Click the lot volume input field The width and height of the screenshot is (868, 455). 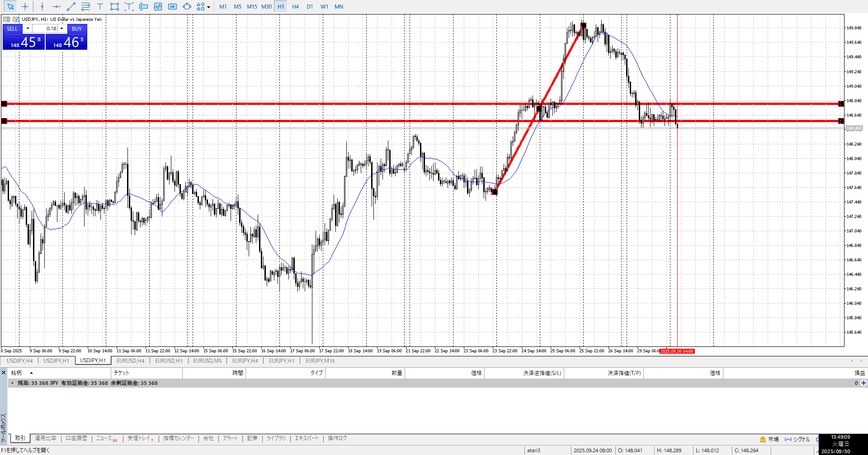pyautogui.click(x=45, y=28)
